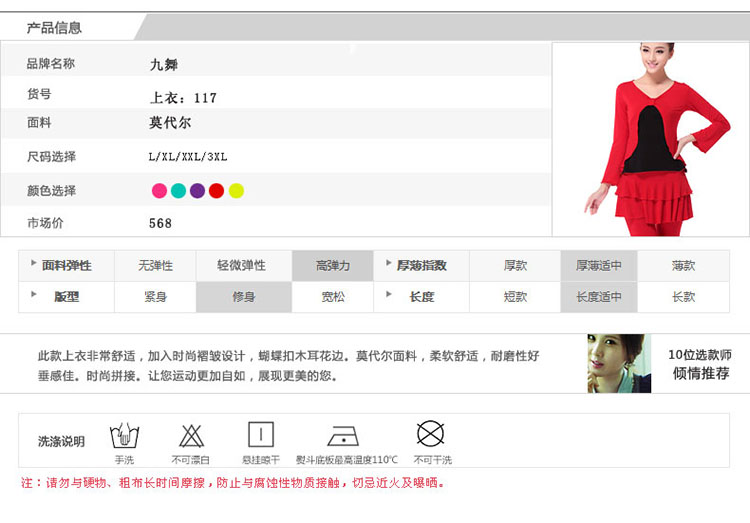Screen dimensions: 750x523
Task: Select the purple color swatch
Action: [197, 191]
